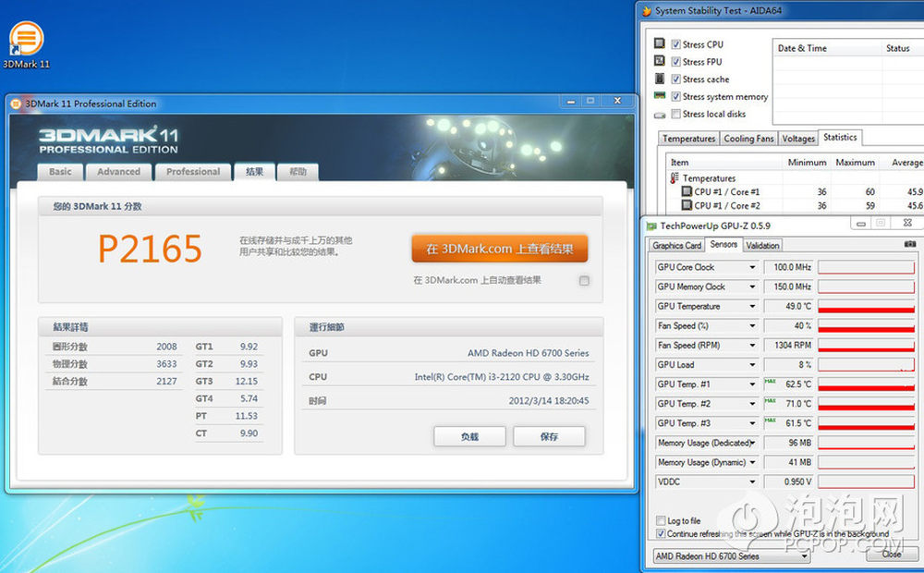Click the 3DMark 11 title bar icon
This screenshot has height=573, width=924.
[16, 104]
